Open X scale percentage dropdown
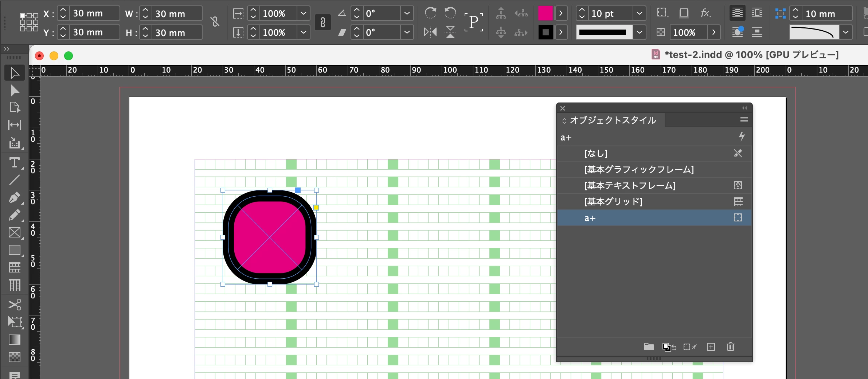Screen dimensions: 868x379 [304, 13]
